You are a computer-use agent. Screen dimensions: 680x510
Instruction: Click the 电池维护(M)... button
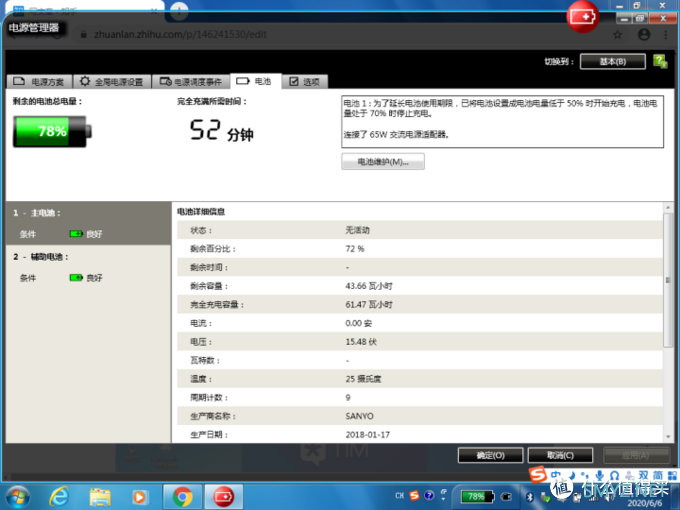(x=383, y=162)
